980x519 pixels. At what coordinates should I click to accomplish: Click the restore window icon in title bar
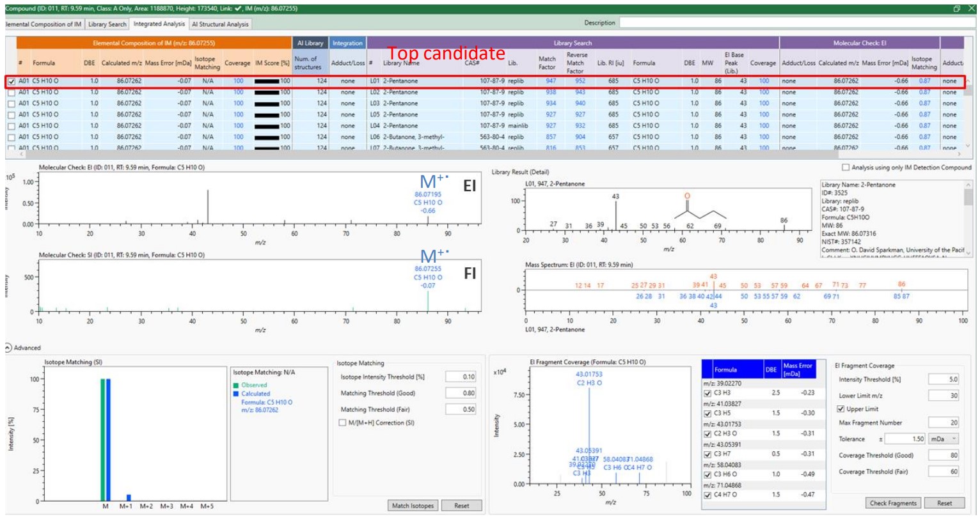957,8
